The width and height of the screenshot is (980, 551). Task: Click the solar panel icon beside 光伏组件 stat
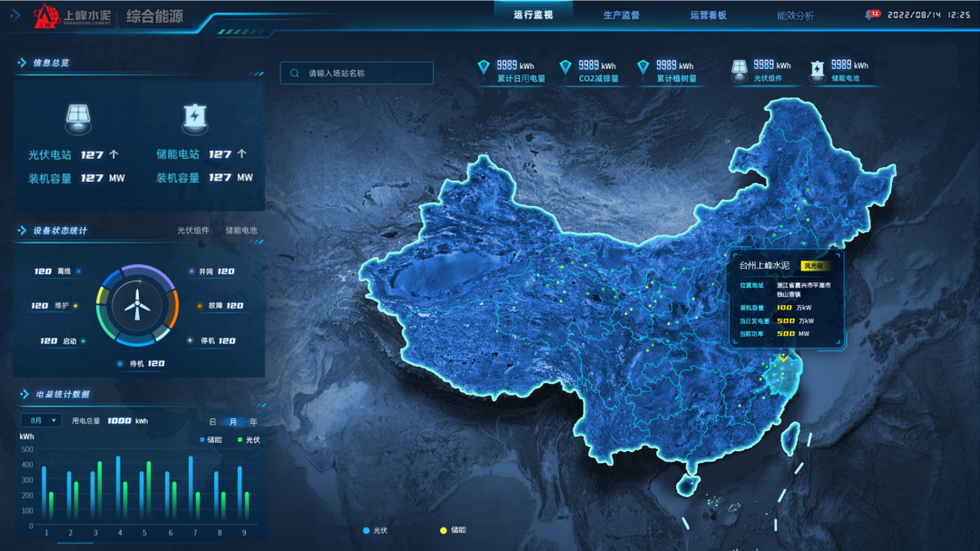[x=740, y=69]
